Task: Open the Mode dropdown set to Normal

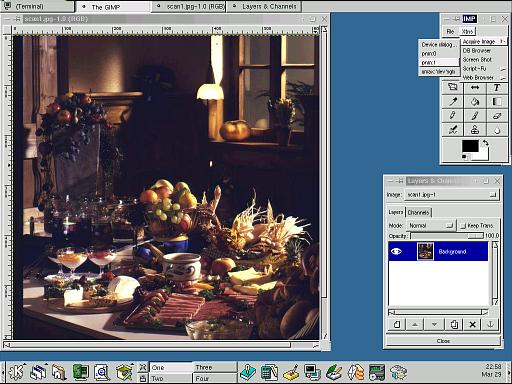Action: [431, 226]
